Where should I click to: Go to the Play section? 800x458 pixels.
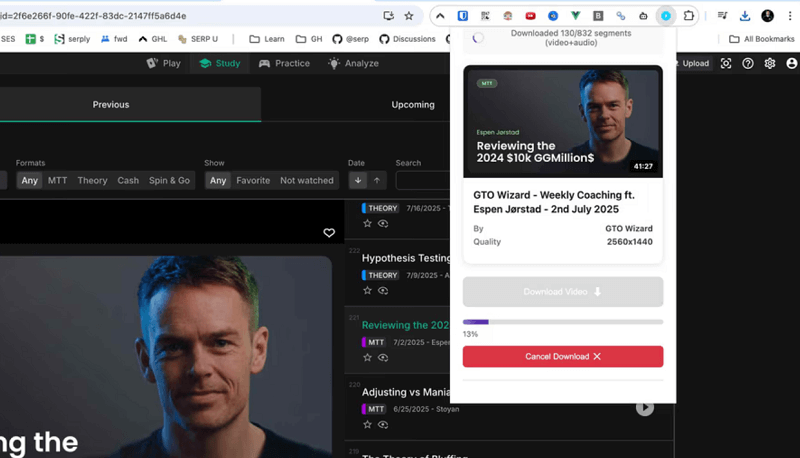click(x=164, y=63)
